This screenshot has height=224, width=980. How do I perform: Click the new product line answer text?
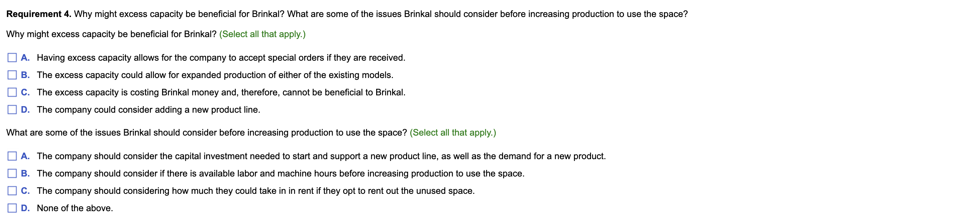point(148,110)
